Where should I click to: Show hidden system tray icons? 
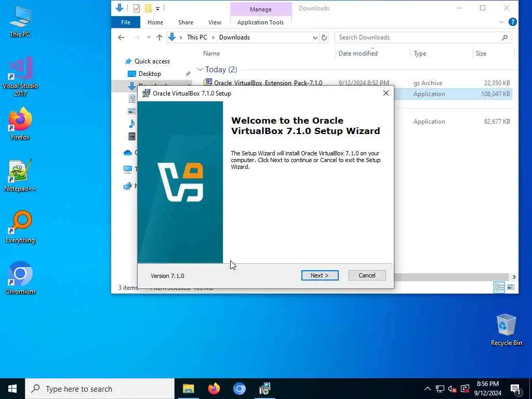428,389
